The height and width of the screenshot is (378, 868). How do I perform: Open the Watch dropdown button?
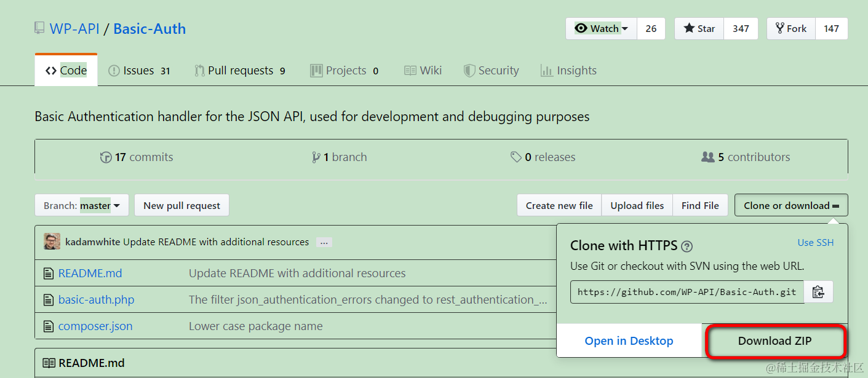[x=602, y=28]
